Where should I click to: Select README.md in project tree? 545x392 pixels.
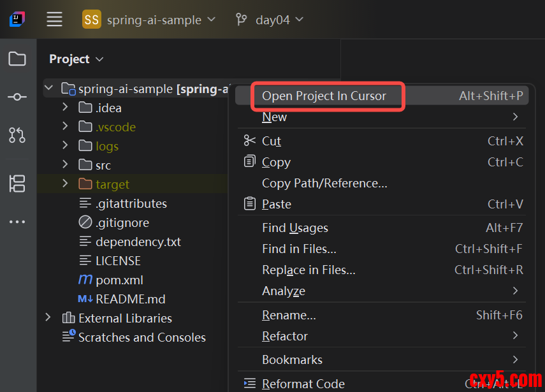pyautogui.click(x=130, y=299)
